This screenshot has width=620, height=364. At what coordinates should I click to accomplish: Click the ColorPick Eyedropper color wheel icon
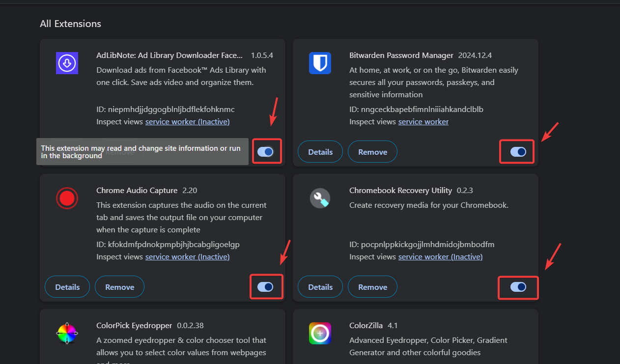tap(67, 333)
